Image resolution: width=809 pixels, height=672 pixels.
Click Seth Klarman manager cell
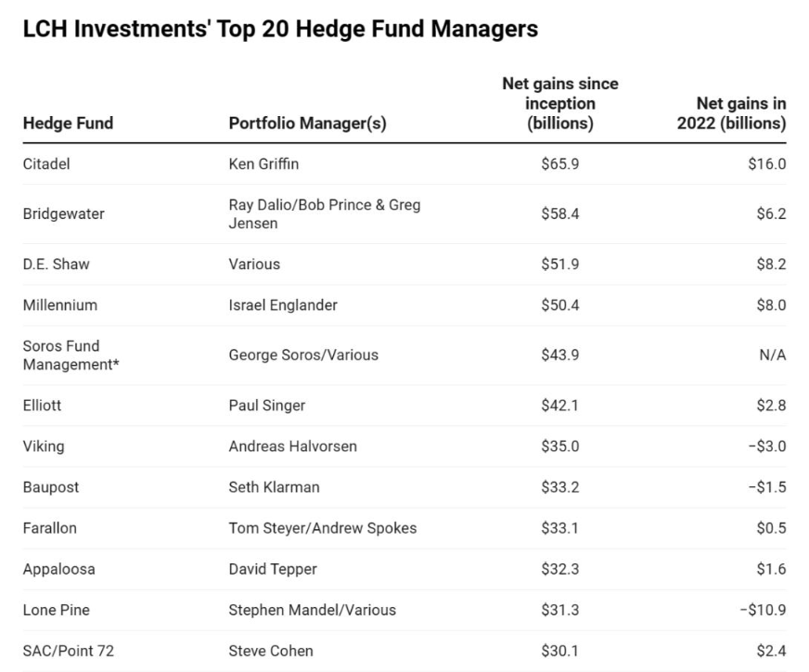275,486
